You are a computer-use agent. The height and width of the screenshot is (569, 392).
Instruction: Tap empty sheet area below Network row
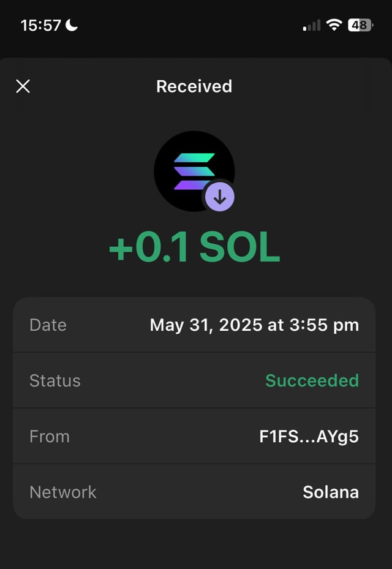point(196,544)
